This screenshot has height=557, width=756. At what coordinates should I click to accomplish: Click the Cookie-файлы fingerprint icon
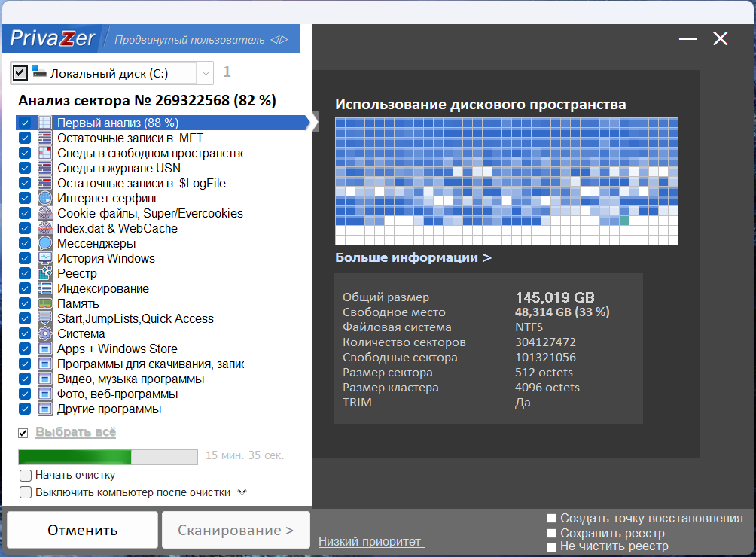click(x=45, y=213)
